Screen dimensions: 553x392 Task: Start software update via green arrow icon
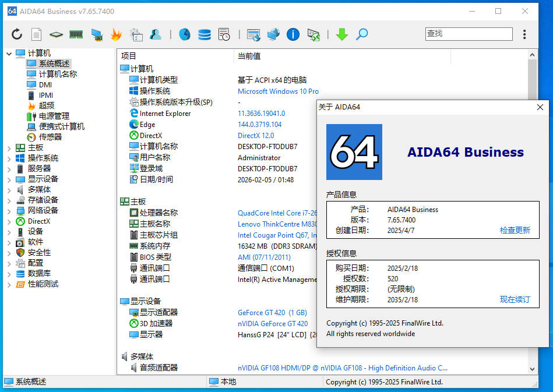click(x=342, y=34)
